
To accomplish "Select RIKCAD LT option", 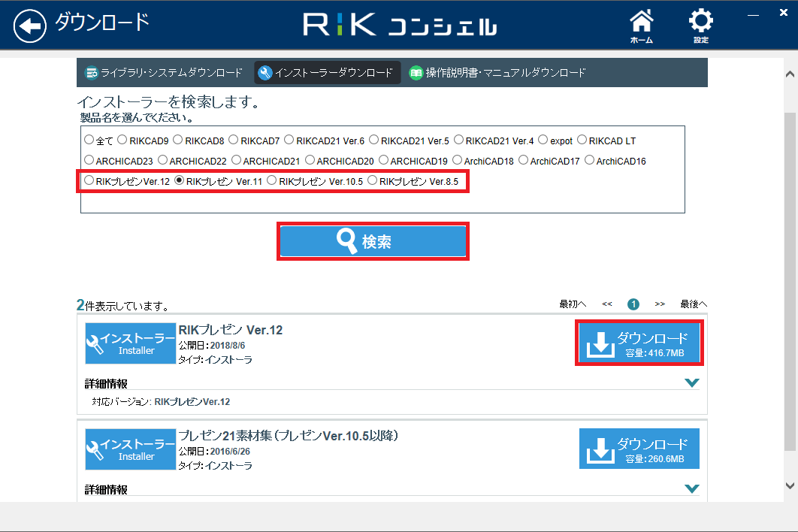I will 582,140.
